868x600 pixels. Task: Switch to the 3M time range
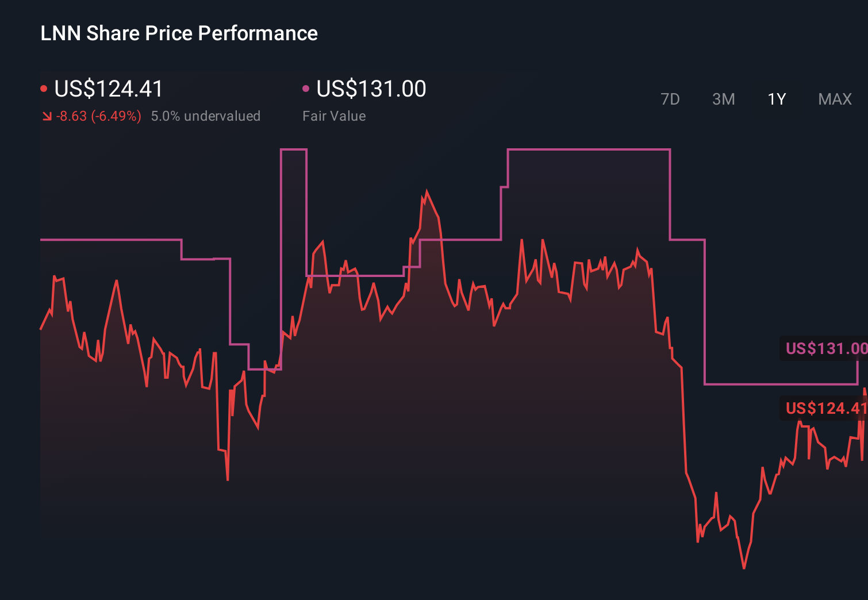tap(723, 99)
